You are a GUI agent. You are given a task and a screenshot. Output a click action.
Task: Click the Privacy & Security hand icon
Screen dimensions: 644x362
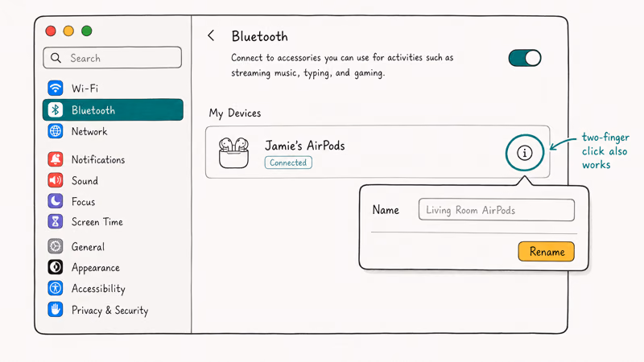click(x=56, y=310)
